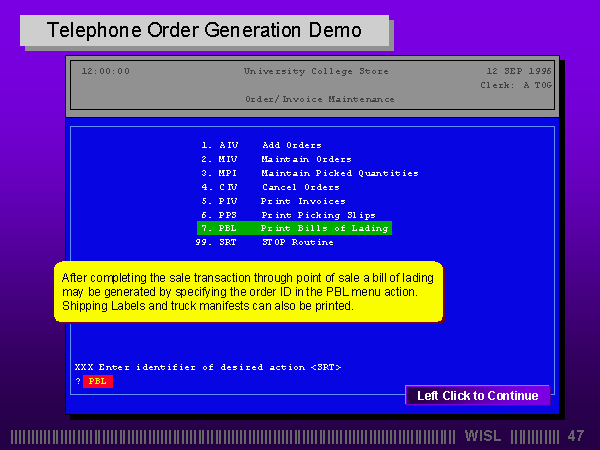
Task: Click the 'Left Click to Continue' button
Action: coord(477,396)
